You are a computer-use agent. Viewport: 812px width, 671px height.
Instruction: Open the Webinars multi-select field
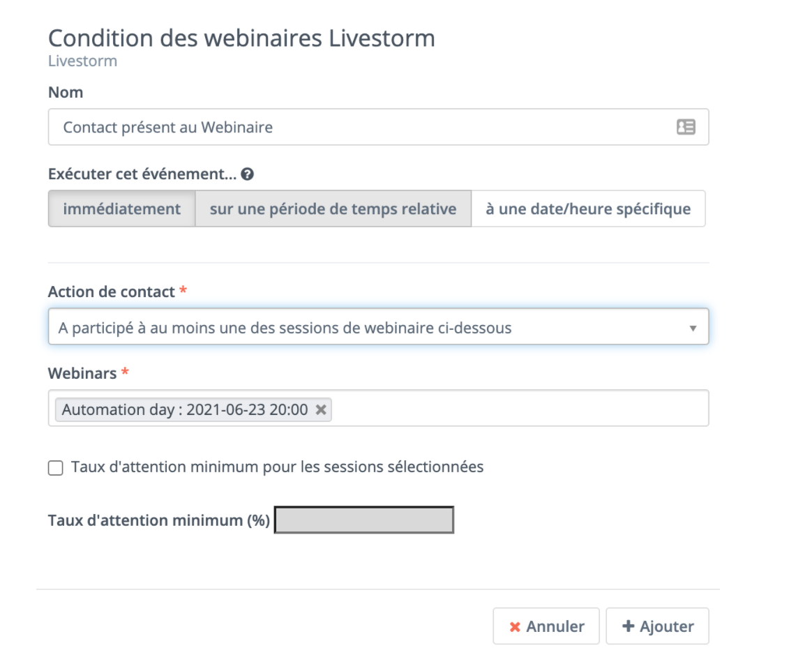pos(379,409)
